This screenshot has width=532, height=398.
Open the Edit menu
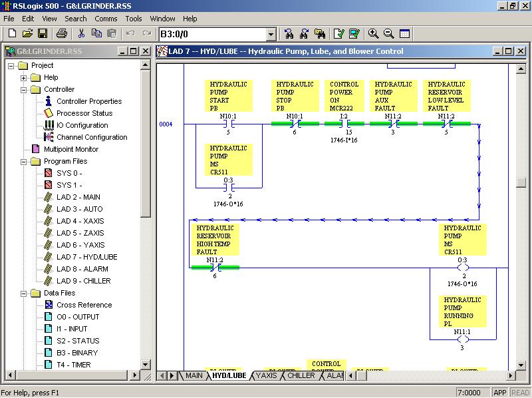point(28,19)
